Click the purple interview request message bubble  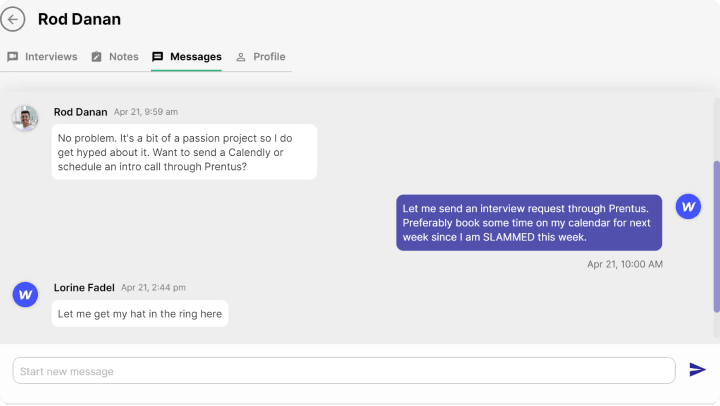[x=529, y=222]
